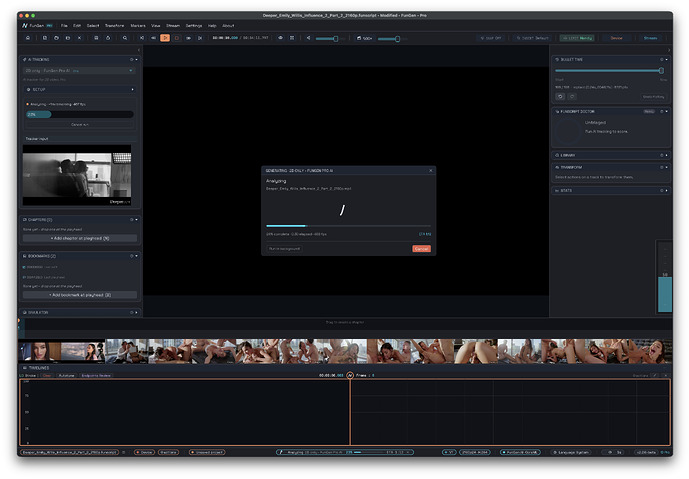Adjust the Bullet Time slider handle
Viewport: 689px width, 479px height.
tap(661, 71)
